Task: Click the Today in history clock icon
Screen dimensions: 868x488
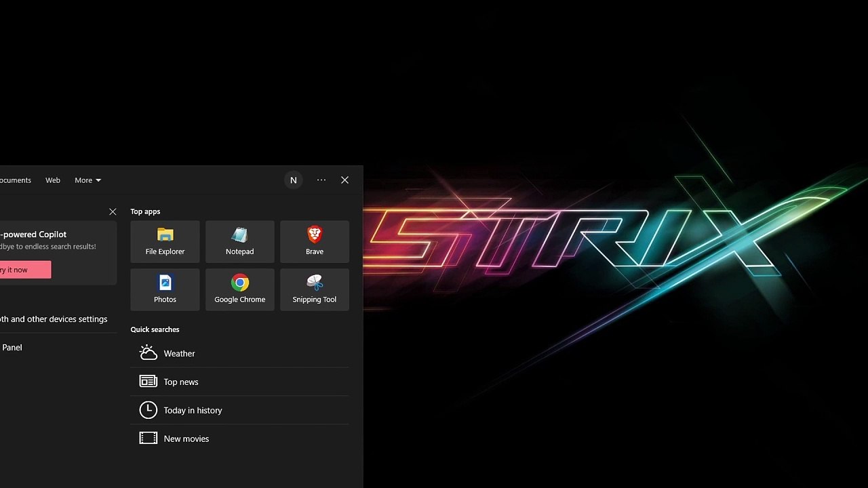Action: [x=148, y=410]
